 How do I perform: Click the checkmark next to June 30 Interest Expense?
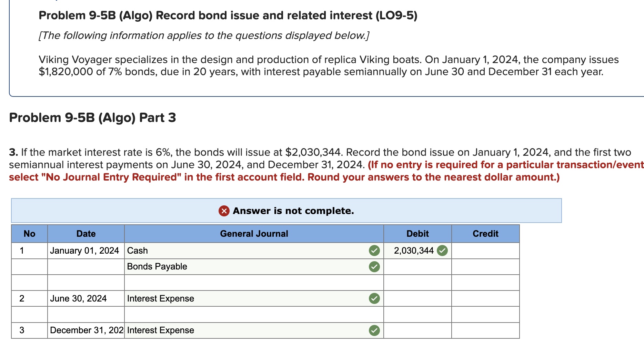374,298
